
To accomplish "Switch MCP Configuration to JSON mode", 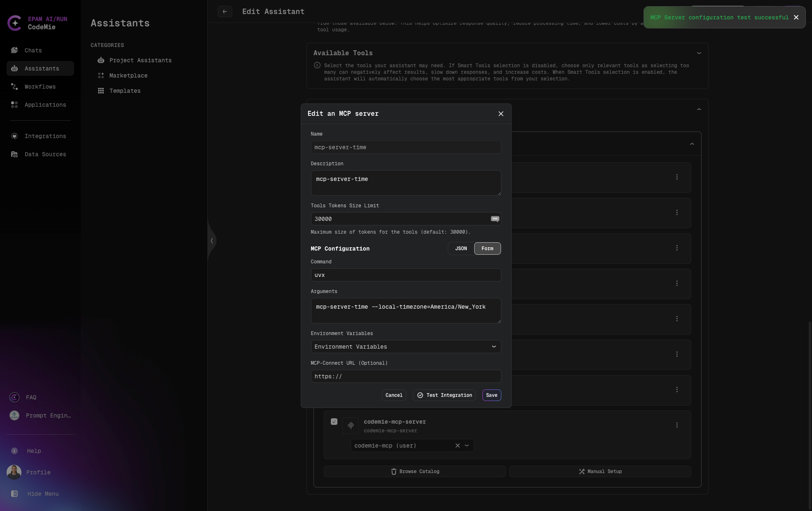I will coord(461,248).
